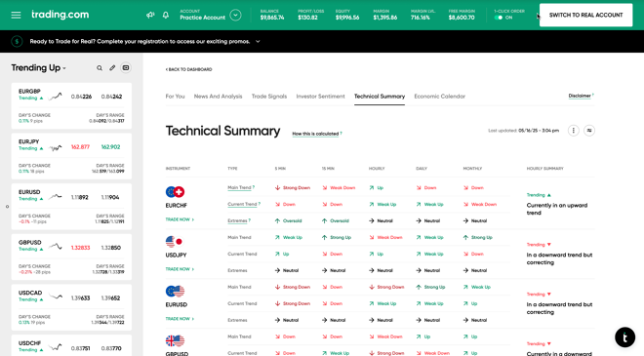
Task: Click the EURCHF flag pair icon
Action: pyautogui.click(x=175, y=192)
